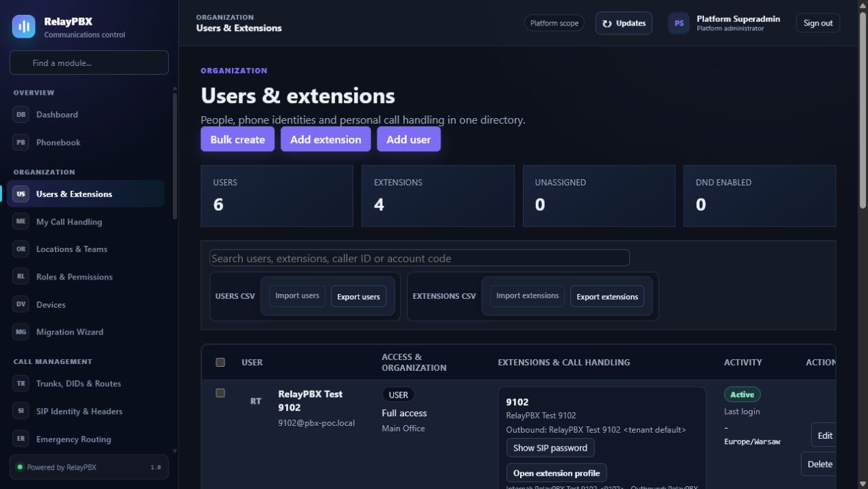This screenshot has width=868, height=489.
Task: Tick the select-all checkbox in table header
Action: 220,362
